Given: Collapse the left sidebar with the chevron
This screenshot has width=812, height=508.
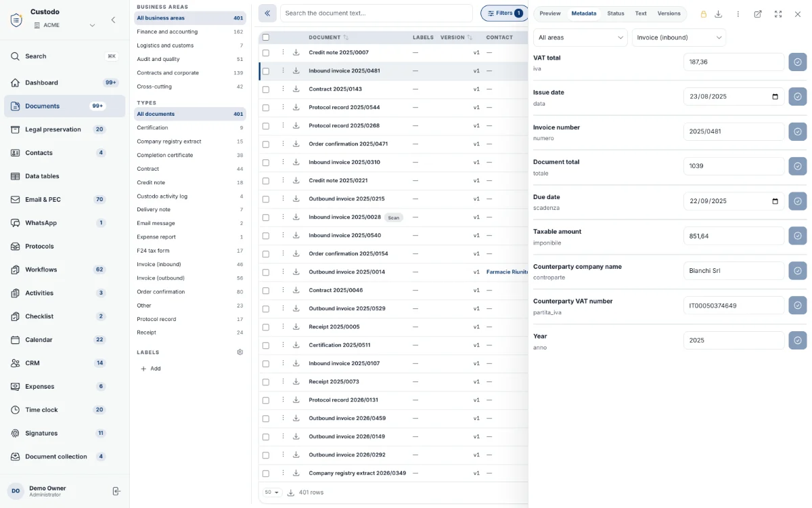Looking at the screenshot, I should tap(113, 20).
